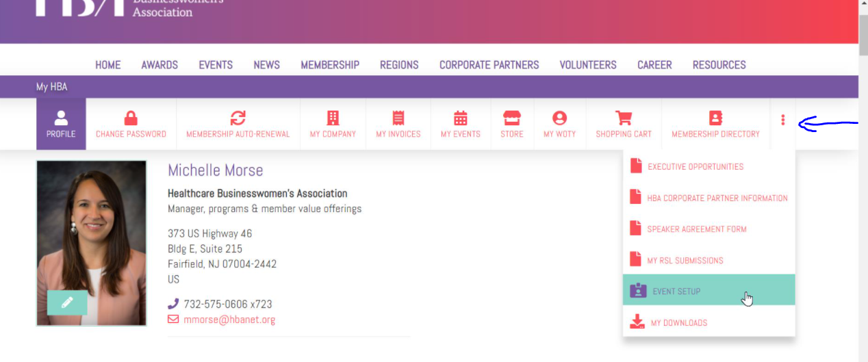Click Michelle Morse profile photo

pos(91,243)
